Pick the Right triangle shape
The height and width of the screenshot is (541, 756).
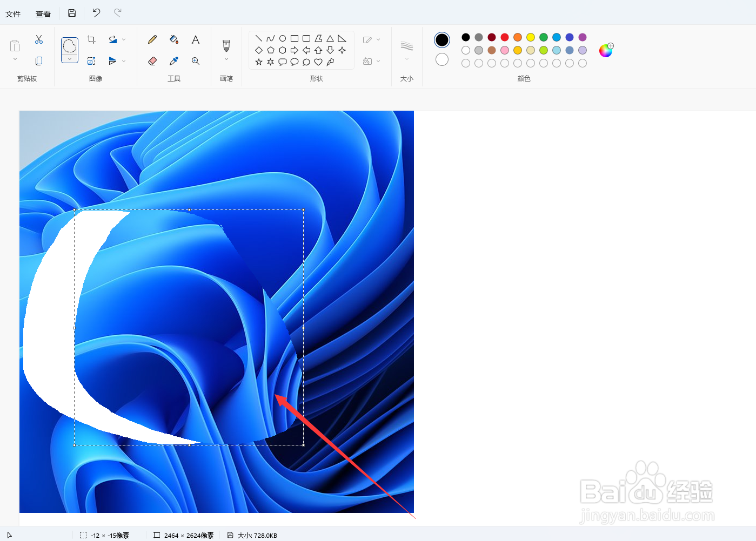click(342, 38)
